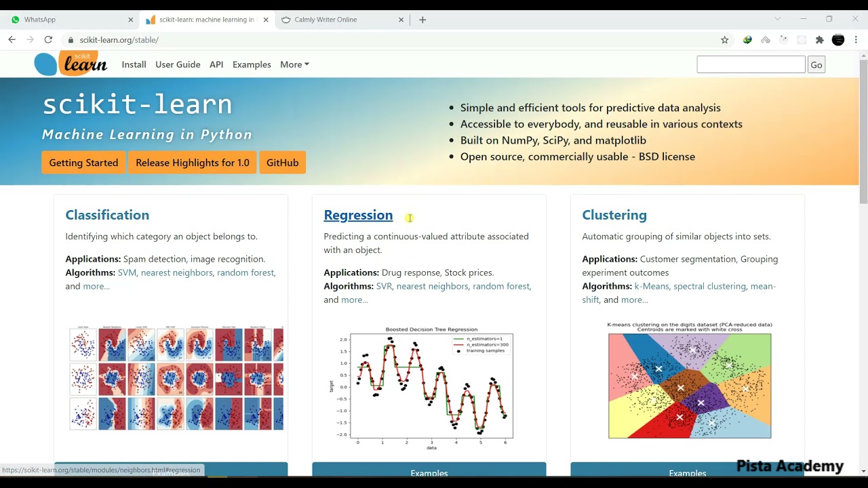Screen dimensions: 868x488
Task: Open the Classification heading link
Action: click(x=107, y=215)
